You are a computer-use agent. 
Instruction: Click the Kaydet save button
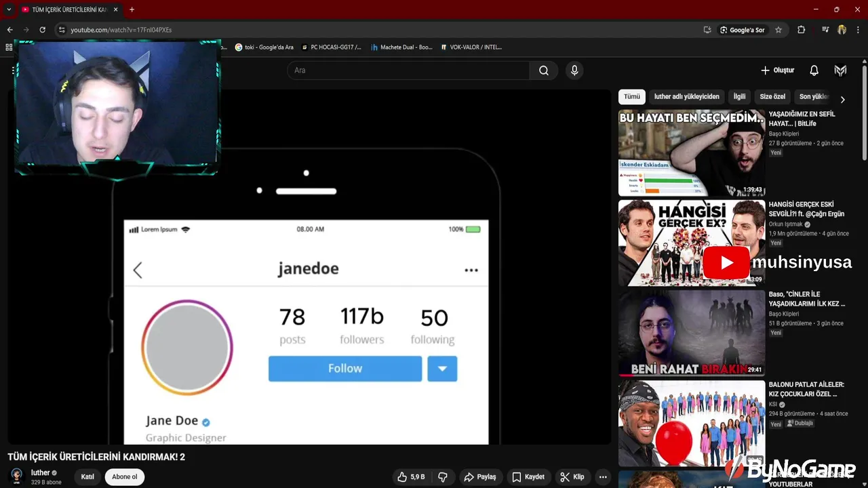(x=528, y=477)
